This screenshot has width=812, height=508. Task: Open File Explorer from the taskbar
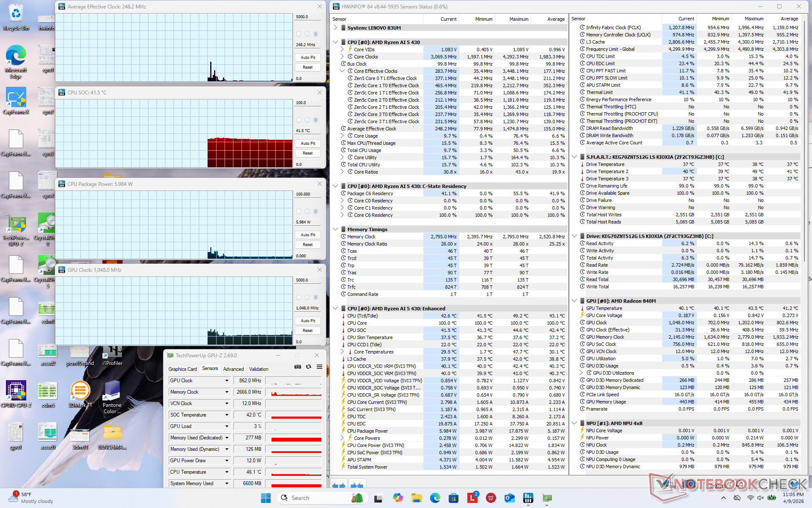pyautogui.click(x=417, y=498)
